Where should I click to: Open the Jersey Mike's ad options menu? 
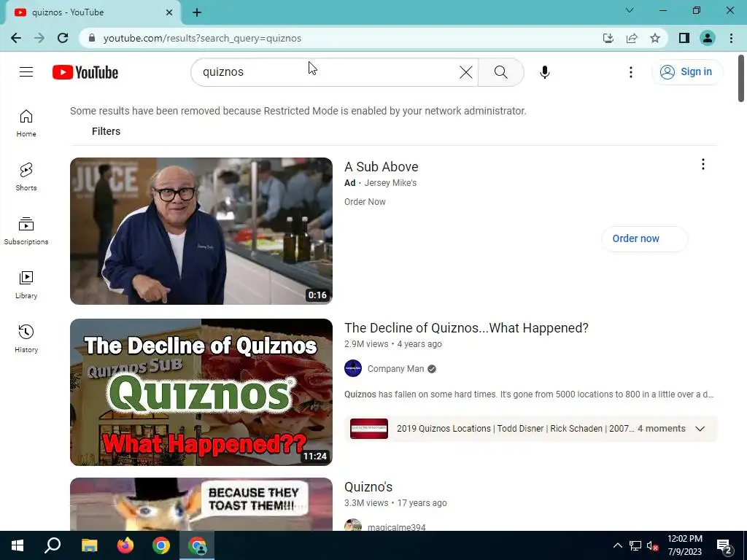703,164
